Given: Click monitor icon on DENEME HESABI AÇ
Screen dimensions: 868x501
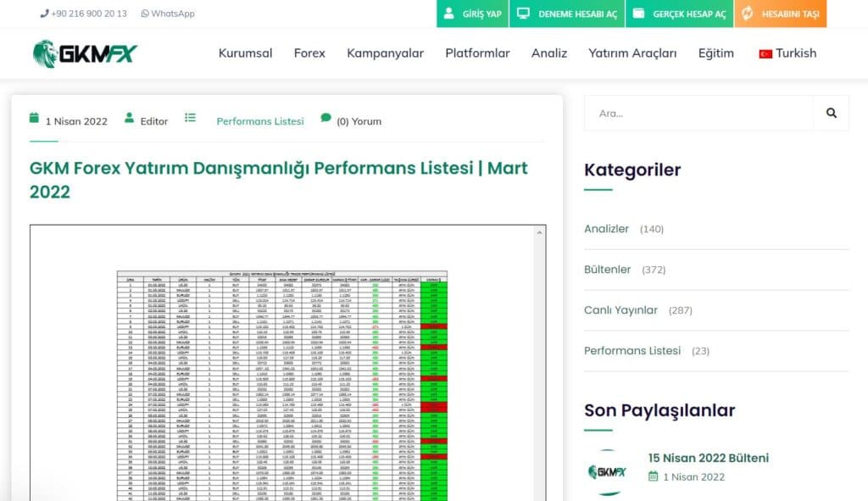Looking at the screenshot, I should click(523, 13).
